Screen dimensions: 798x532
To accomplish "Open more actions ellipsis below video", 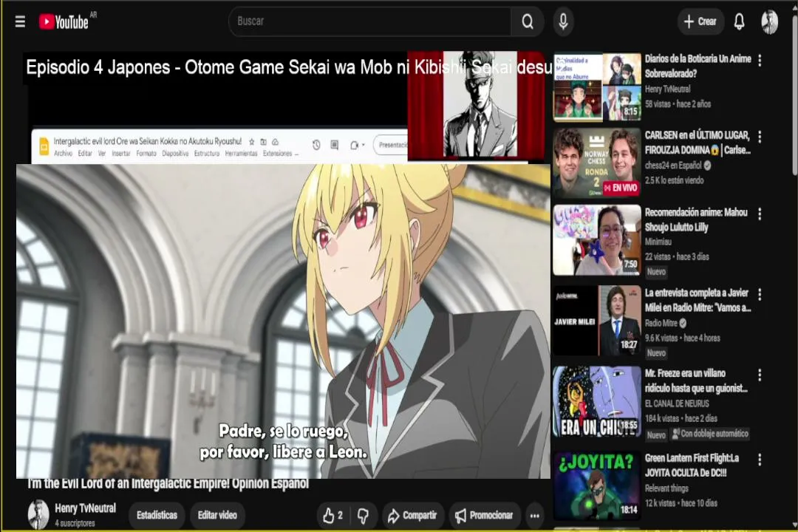I will [534, 516].
